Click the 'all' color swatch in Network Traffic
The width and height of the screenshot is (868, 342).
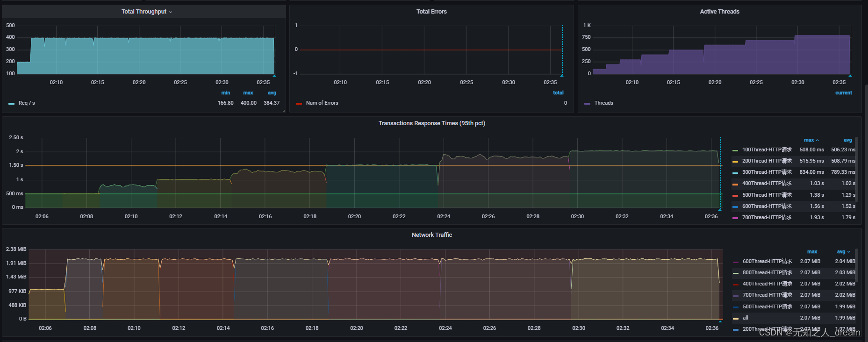[736, 319]
